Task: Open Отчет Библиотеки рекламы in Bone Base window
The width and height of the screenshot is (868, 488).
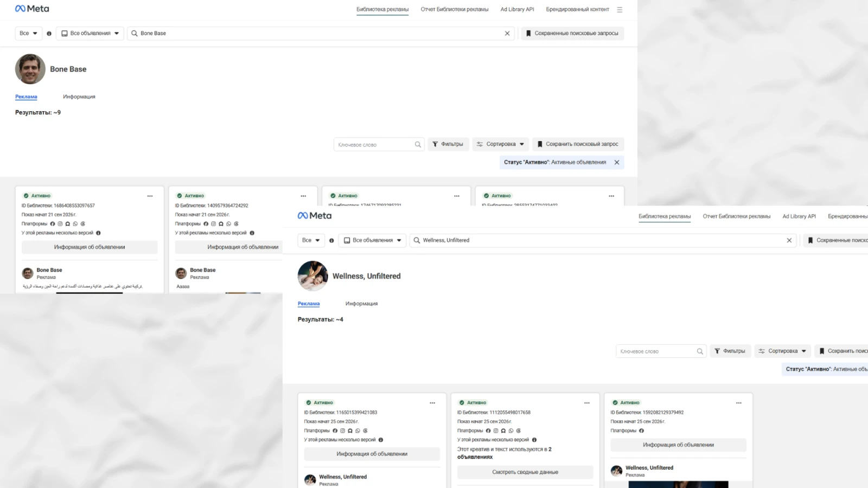Action: (455, 9)
